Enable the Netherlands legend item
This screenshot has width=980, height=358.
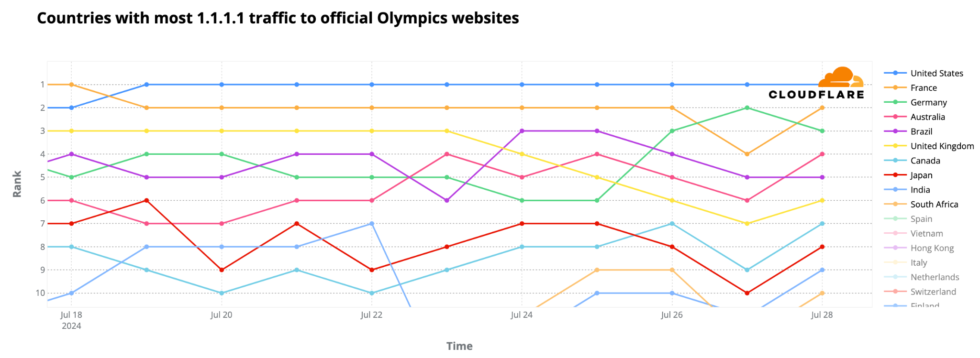[x=935, y=277]
